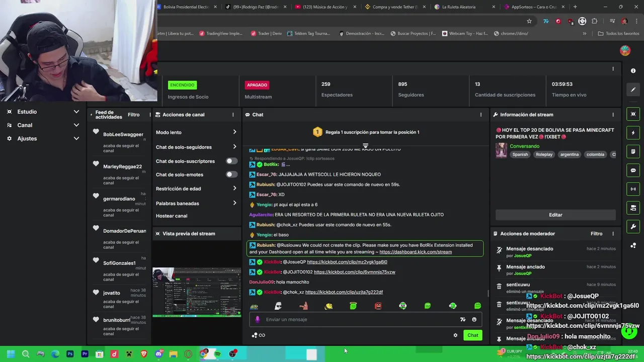Click the stream preview thumbnail
The height and width of the screenshot is (362, 644).
pos(197,293)
